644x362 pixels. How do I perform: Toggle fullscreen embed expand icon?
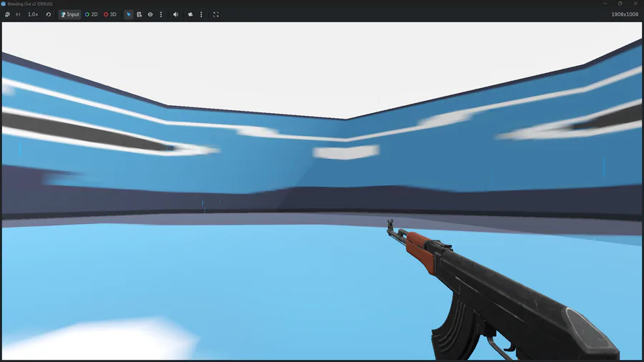tap(216, 14)
